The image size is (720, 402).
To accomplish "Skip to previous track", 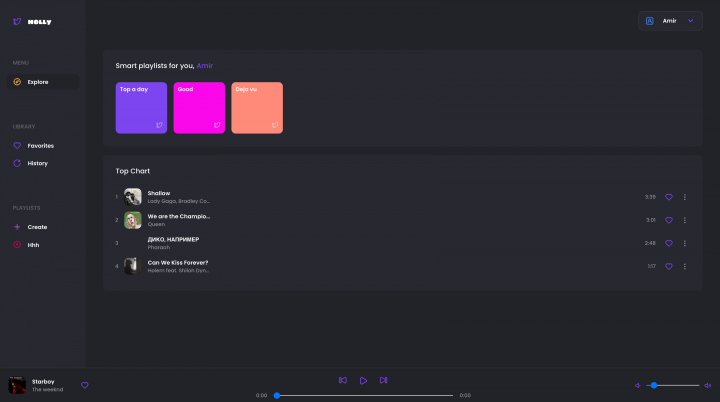I will tap(343, 380).
